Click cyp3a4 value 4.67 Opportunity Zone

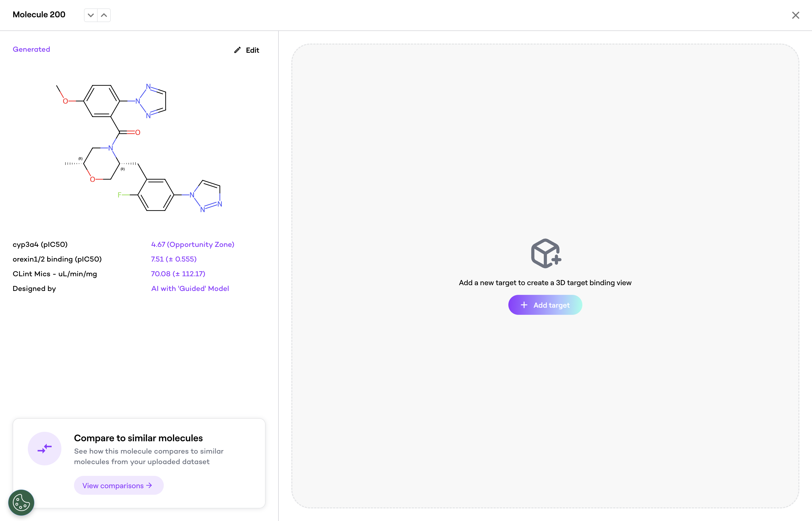point(192,244)
